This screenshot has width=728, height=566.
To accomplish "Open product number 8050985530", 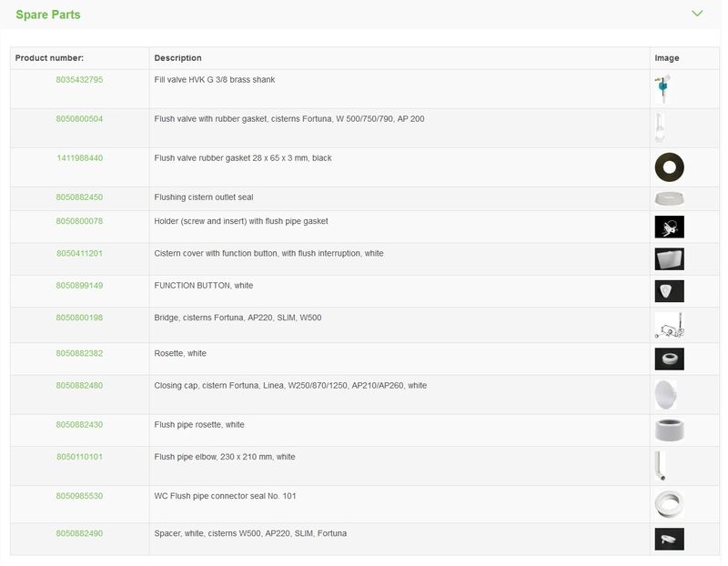I will click(x=79, y=497).
